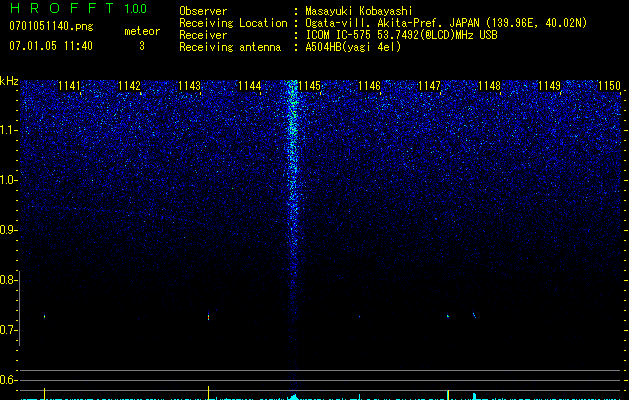
Task: Click the 1145 time tick label
Action: click(309, 86)
